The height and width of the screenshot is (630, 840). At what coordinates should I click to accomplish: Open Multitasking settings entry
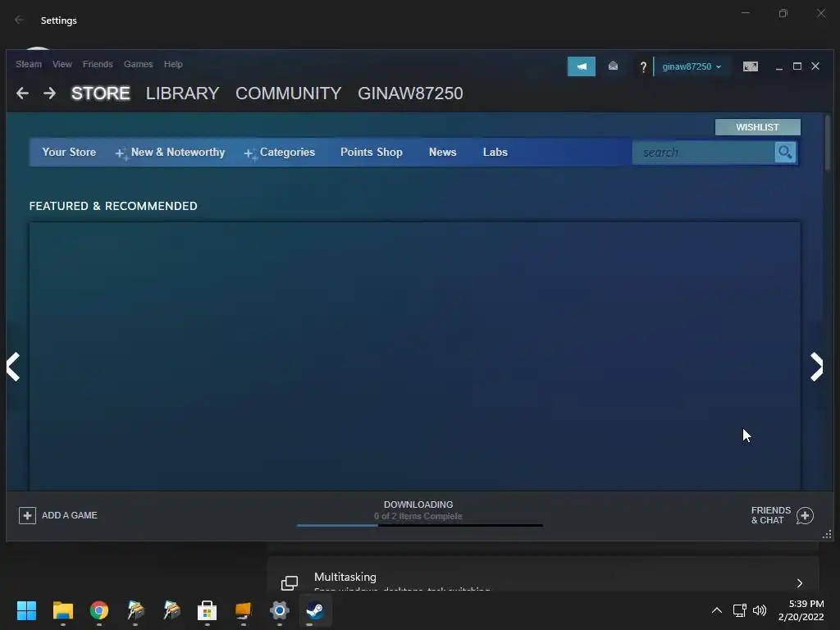click(543, 574)
